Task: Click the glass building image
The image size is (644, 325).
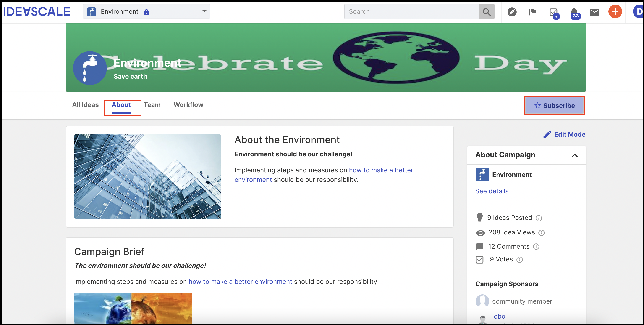Action: pyautogui.click(x=147, y=176)
